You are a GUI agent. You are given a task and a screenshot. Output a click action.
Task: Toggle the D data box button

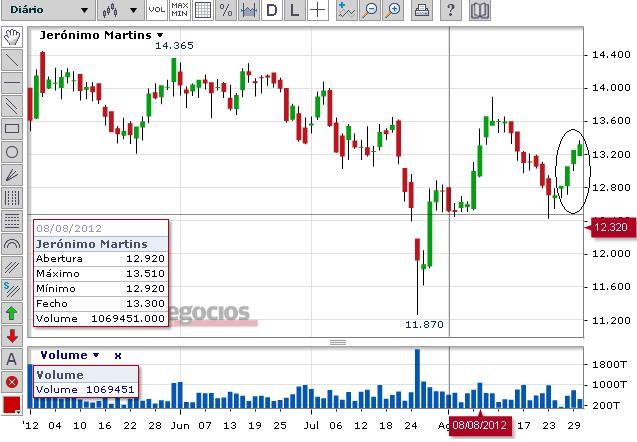271,10
